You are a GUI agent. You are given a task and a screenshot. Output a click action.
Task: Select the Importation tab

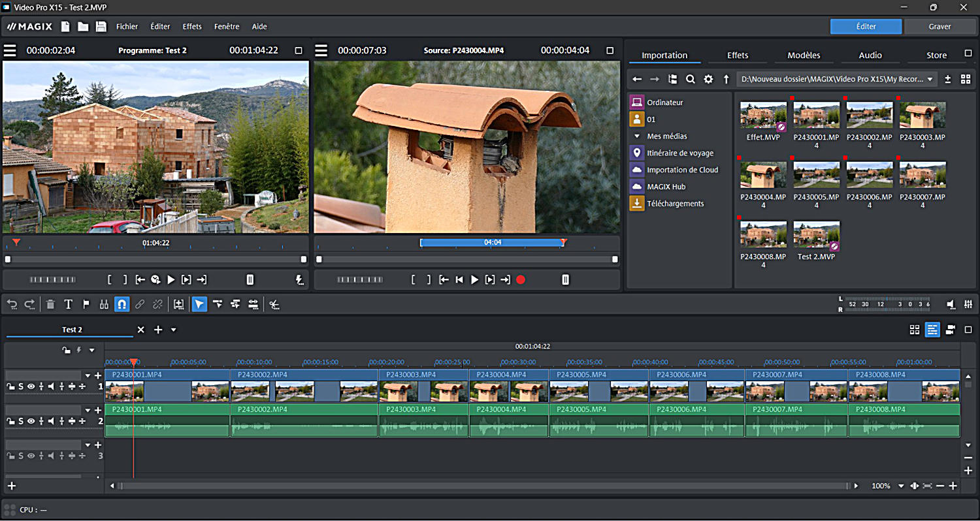coord(664,55)
